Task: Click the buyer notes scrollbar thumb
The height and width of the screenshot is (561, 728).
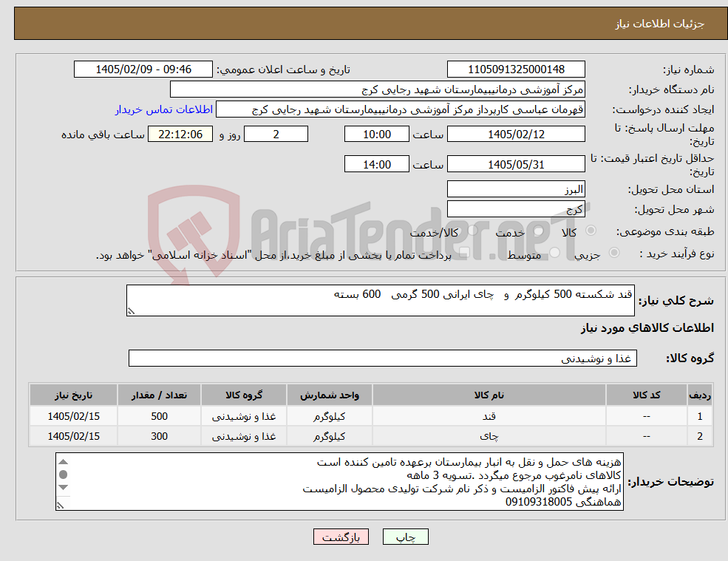Action: pyautogui.click(x=63, y=475)
